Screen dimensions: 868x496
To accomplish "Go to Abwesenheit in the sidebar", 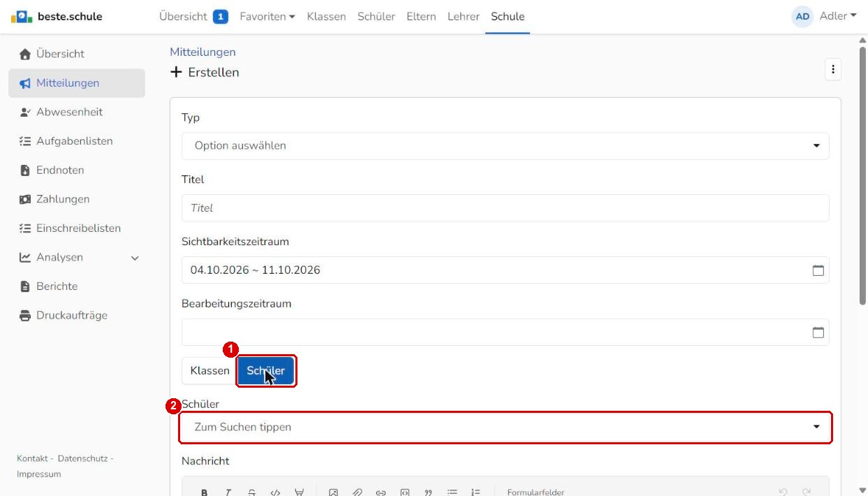I will click(77, 112).
